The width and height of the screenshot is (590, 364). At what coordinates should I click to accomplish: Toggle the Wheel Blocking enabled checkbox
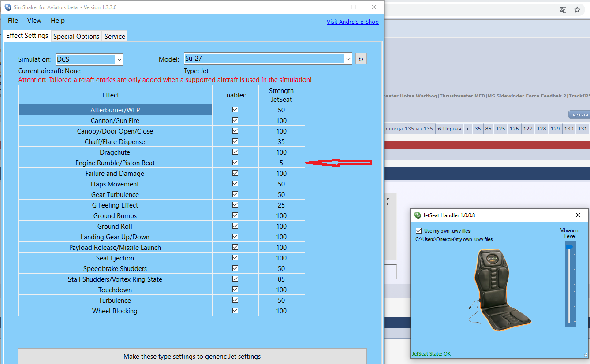235,311
